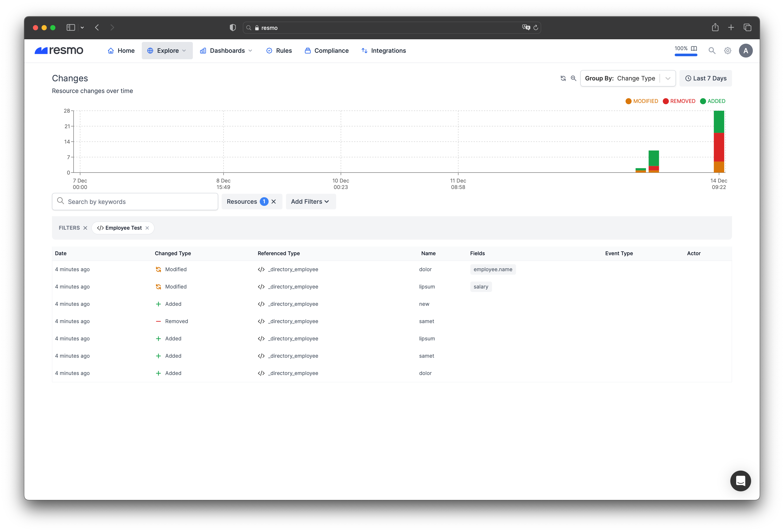
Task: Toggle REMOVED series in chart legend
Action: pos(679,101)
